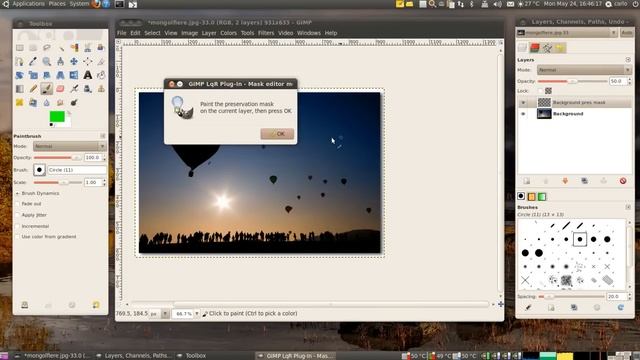Viewport: 640px width, 360px height.
Task: Select the Blend gradient tool
Action: point(20,89)
